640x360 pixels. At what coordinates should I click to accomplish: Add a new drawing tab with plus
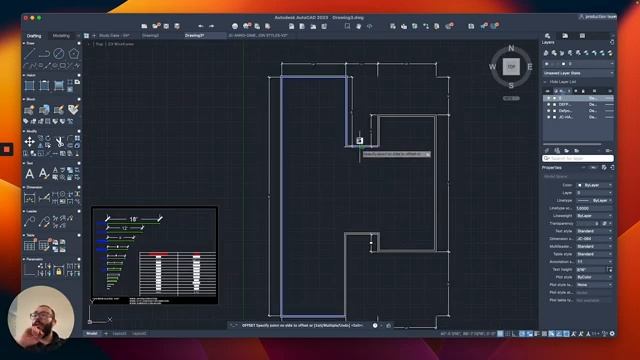(94, 36)
